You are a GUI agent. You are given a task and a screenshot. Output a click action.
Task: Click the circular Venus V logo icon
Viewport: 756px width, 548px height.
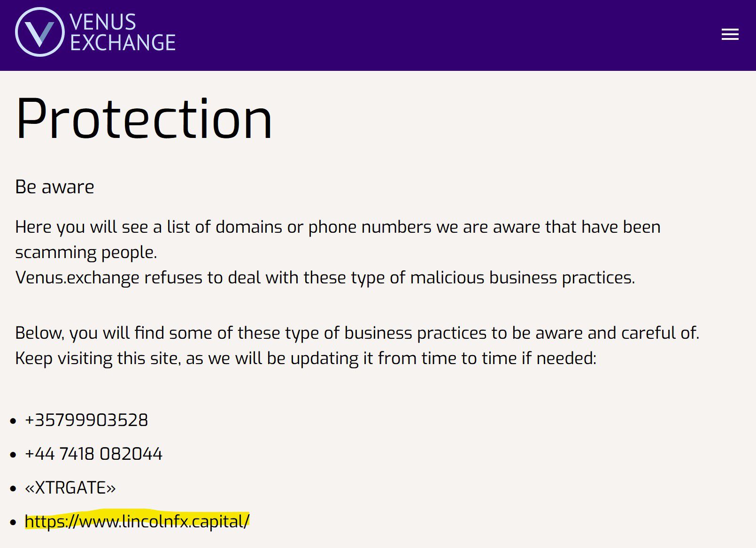click(x=39, y=32)
